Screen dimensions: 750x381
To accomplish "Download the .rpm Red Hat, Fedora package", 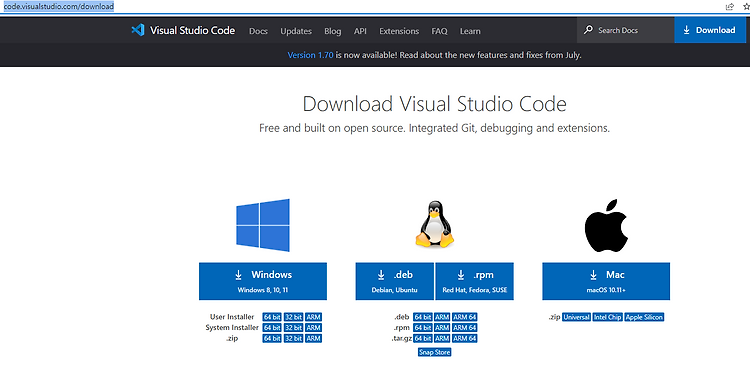I will (x=474, y=281).
